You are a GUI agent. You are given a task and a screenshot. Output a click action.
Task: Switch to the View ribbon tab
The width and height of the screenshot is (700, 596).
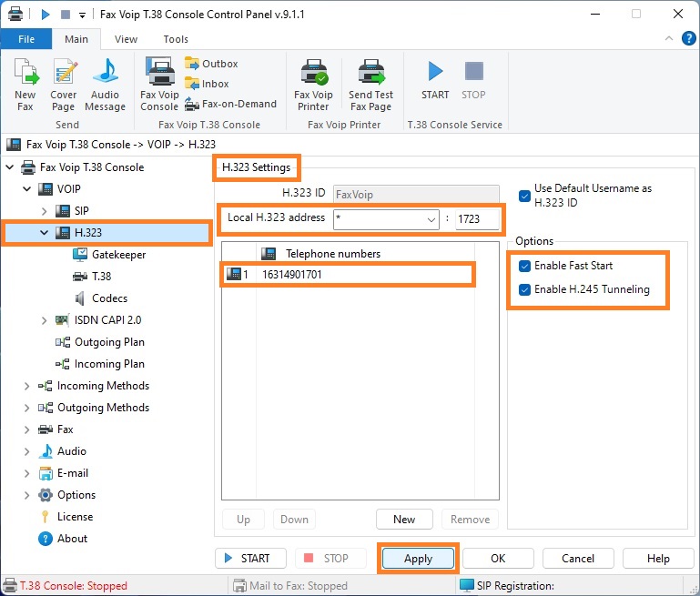click(x=126, y=39)
